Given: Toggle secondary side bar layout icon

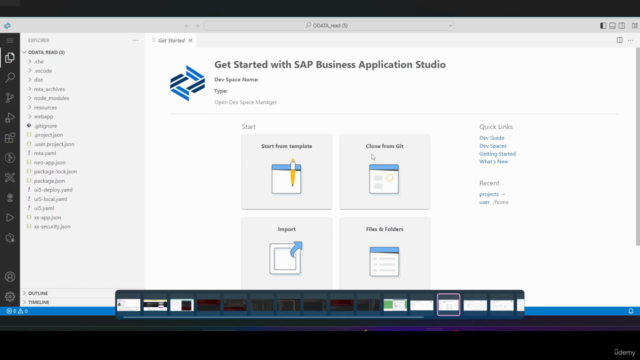Looking at the screenshot, I should pyautogui.click(x=622, y=26).
